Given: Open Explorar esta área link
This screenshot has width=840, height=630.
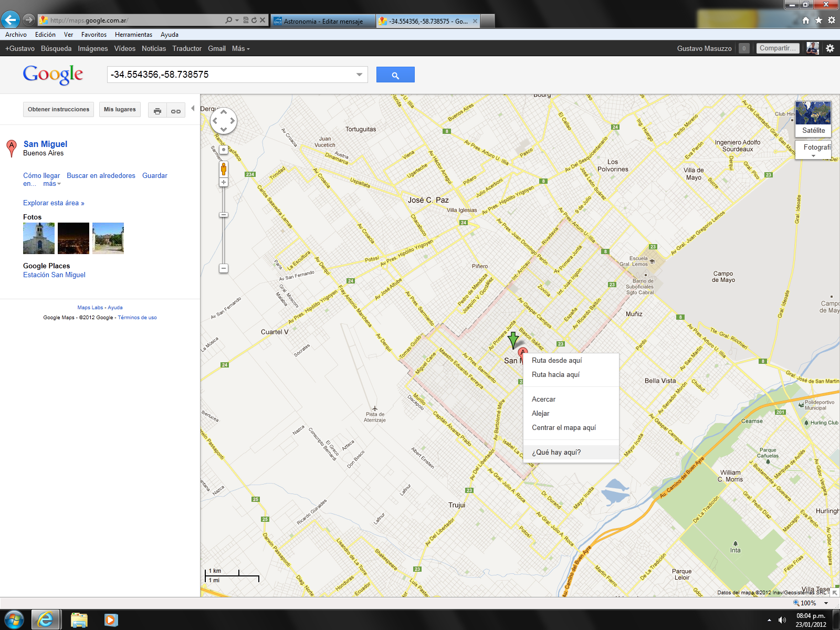Looking at the screenshot, I should tap(54, 203).
